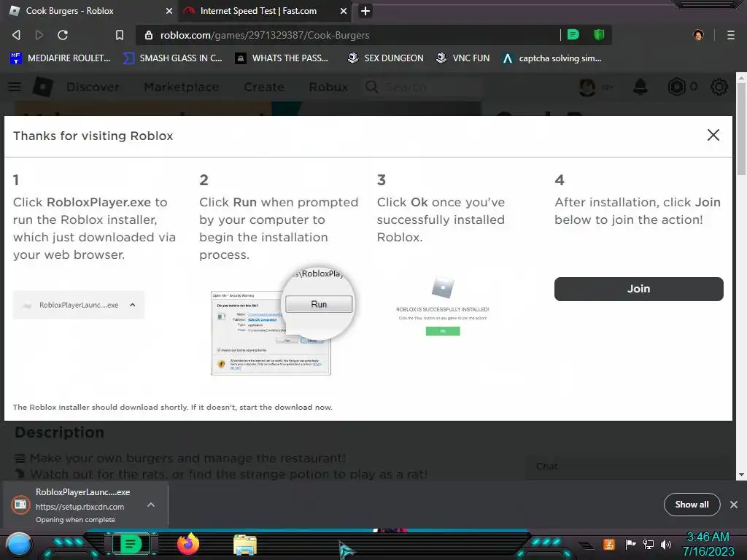747x560 pixels.
Task: Bookmark this page using the bookmark icon
Action: pyautogui.click(x=119, y=35)
